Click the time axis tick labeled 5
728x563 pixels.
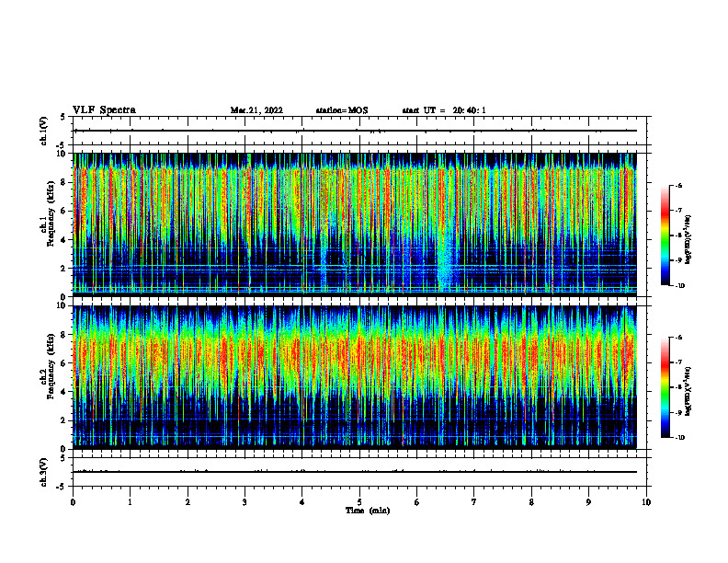pyautogui.click(x=359, y=502)
